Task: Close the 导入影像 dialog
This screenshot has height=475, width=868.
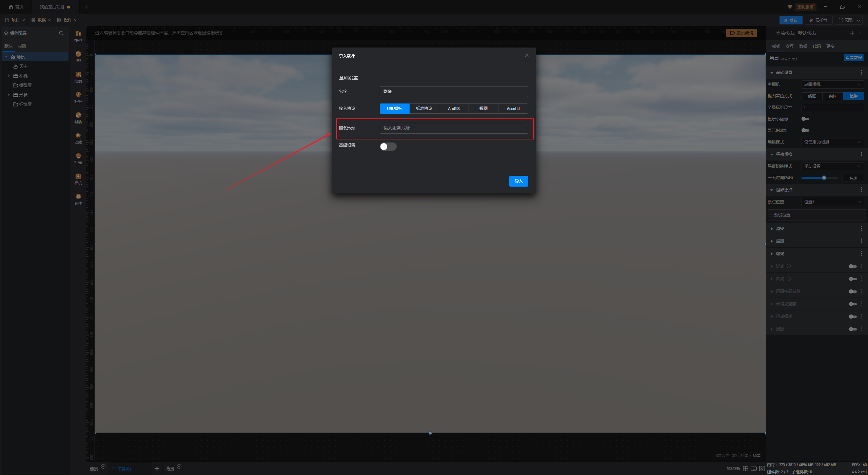Action: point(527,56)
